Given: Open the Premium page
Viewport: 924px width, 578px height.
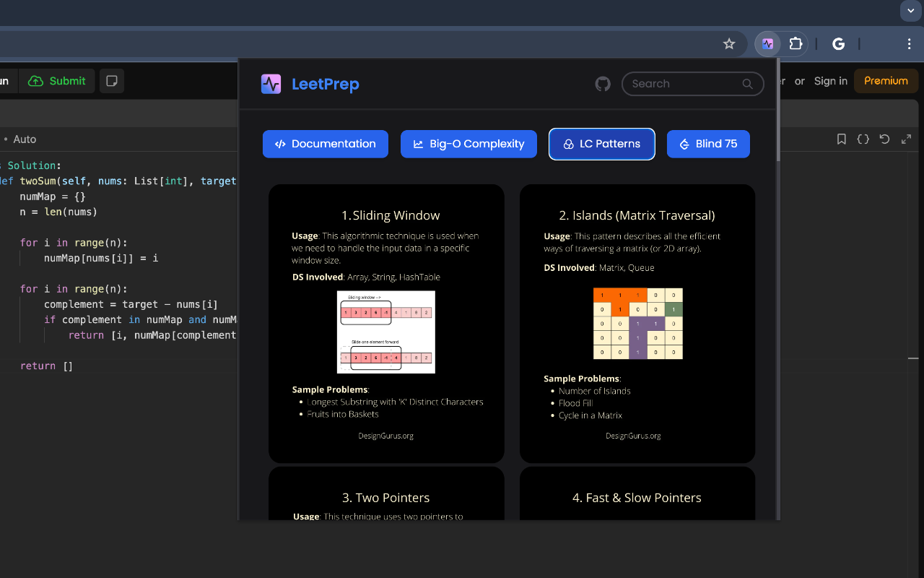Looking at the screenshot, I should point(886,81).
